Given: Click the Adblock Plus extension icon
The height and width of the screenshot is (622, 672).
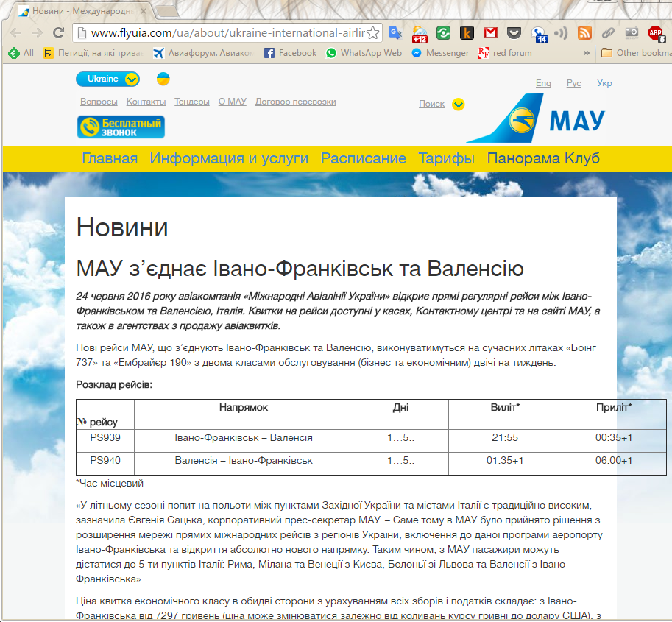Looking at the screenshot, I should 655,32.
